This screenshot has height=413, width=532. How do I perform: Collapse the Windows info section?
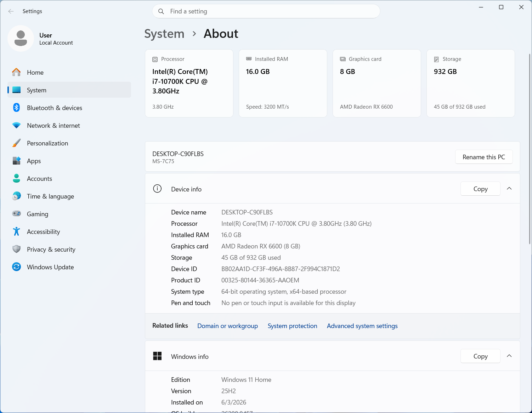click(x=509, y=356)
